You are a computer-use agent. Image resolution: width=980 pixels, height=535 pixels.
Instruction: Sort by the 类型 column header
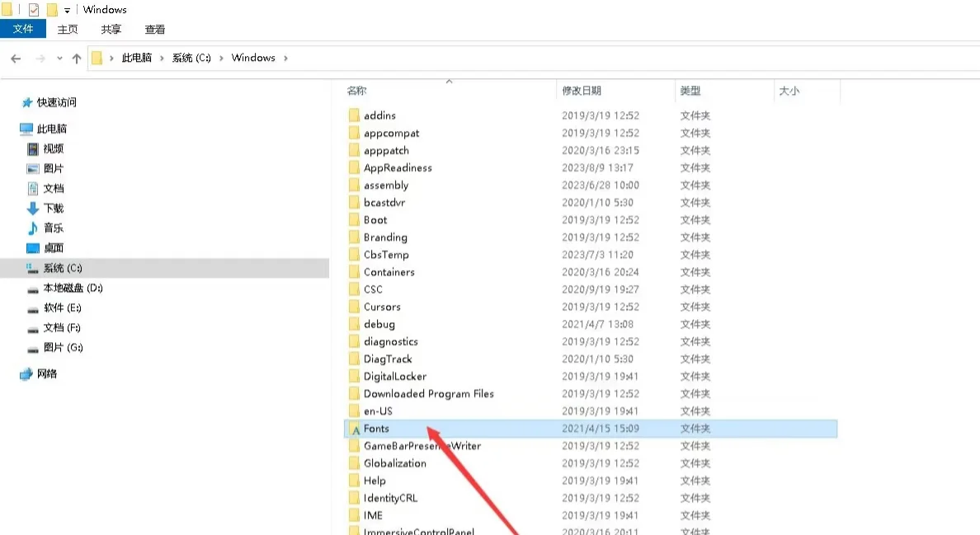(690, 91)
